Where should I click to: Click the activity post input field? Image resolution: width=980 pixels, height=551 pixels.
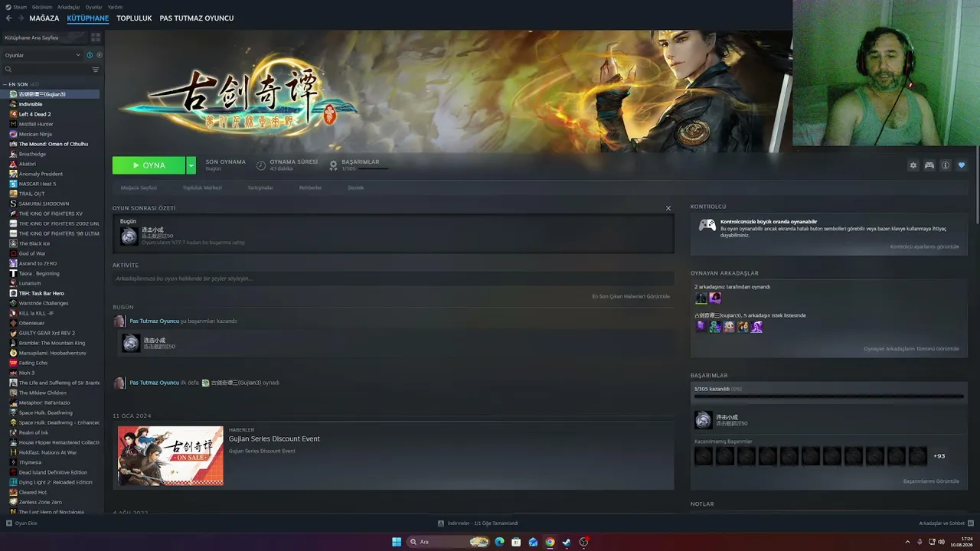click(x=393, y=279)
